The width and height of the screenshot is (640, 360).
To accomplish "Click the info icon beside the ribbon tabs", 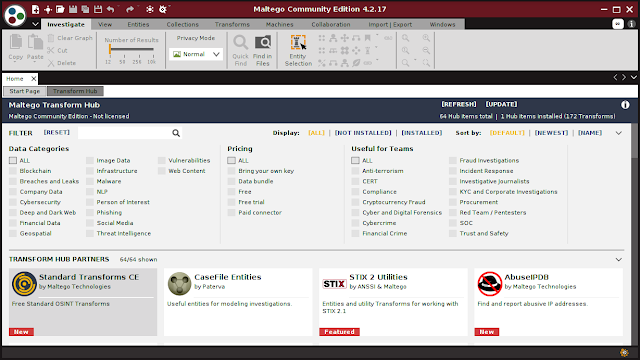I will (631, 24).
